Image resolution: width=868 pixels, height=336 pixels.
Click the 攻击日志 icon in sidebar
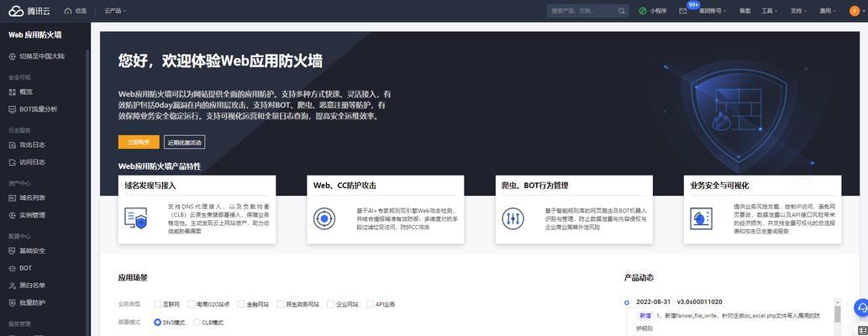point(12,144)
